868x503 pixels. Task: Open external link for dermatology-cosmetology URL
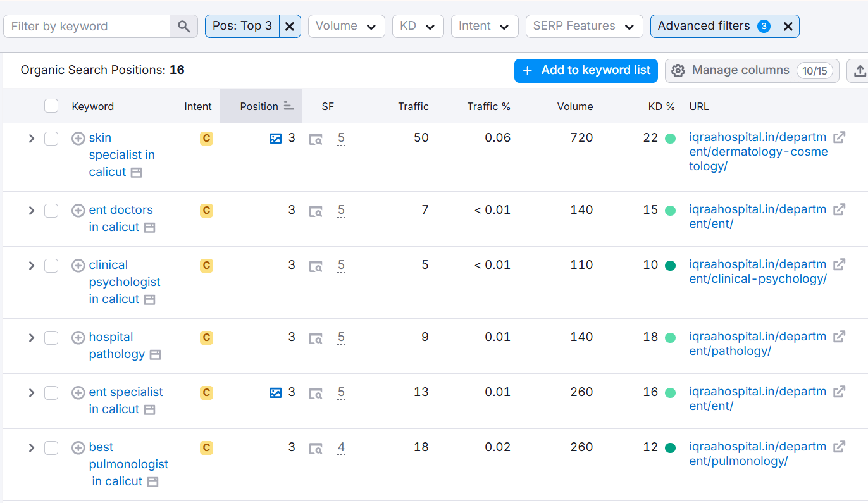[x=839, y=137]
